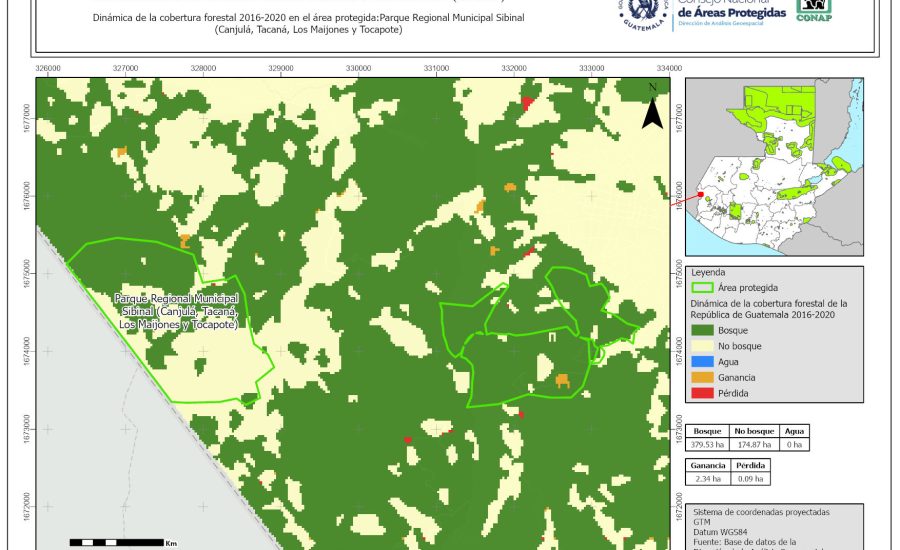
Task: Click the red Pérdida patch near 332000
Action: point(527,102)
